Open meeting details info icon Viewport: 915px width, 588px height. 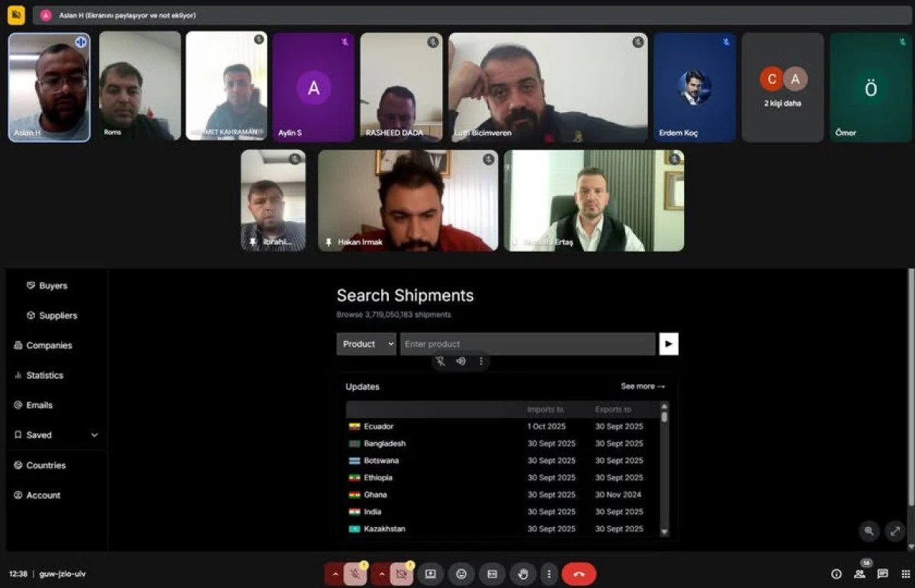(x=836, y=574)
